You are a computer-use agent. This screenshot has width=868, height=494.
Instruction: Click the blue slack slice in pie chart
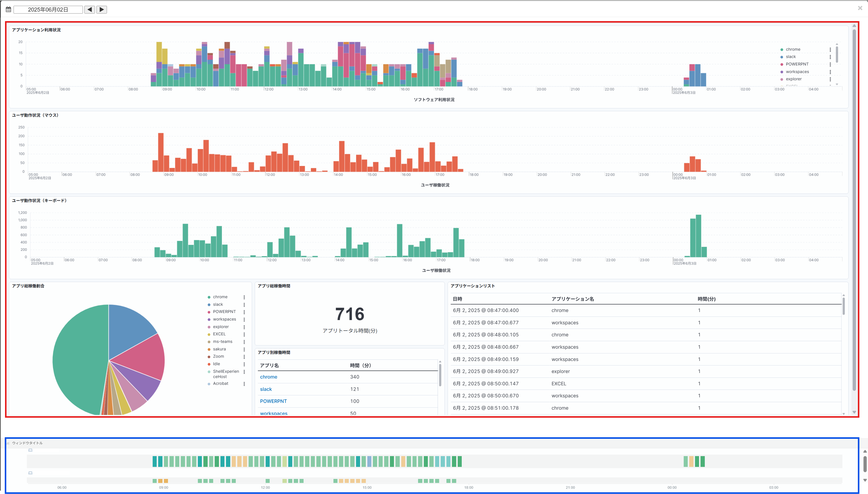coord(131,327)
